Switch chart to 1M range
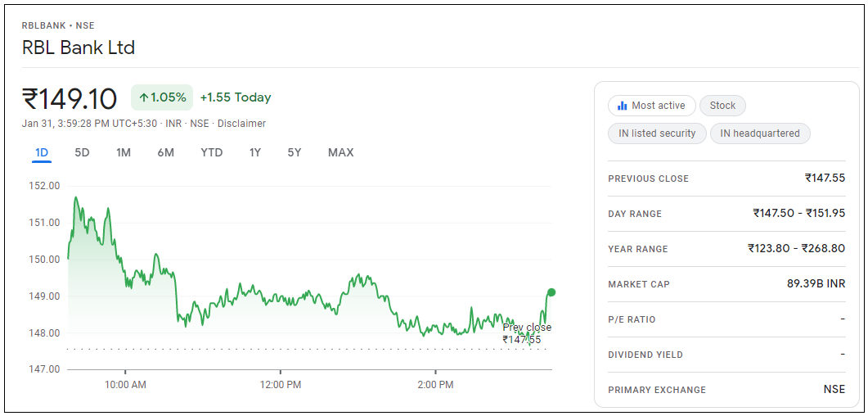The width and height of the screenshot is (868, 416). point(124,152)
